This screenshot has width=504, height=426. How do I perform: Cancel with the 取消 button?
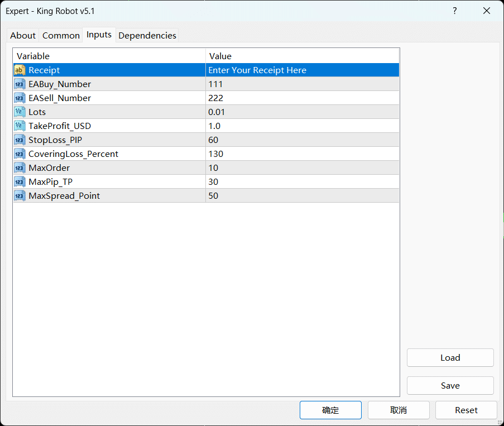[x=399, y=410]
